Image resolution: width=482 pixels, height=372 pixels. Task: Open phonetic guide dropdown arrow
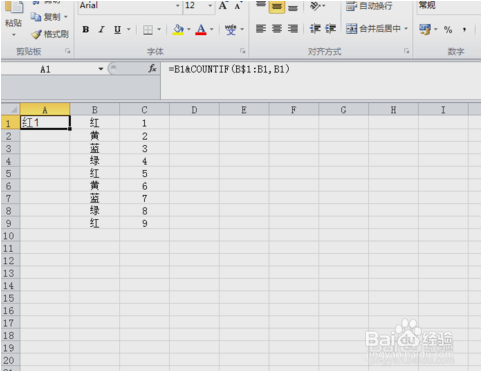click(x=242, y=29)
